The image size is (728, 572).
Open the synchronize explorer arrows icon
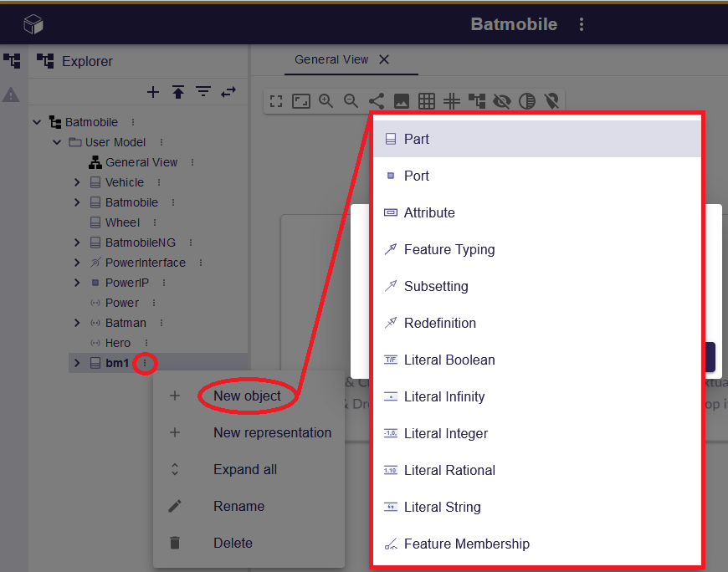point(228,92)
